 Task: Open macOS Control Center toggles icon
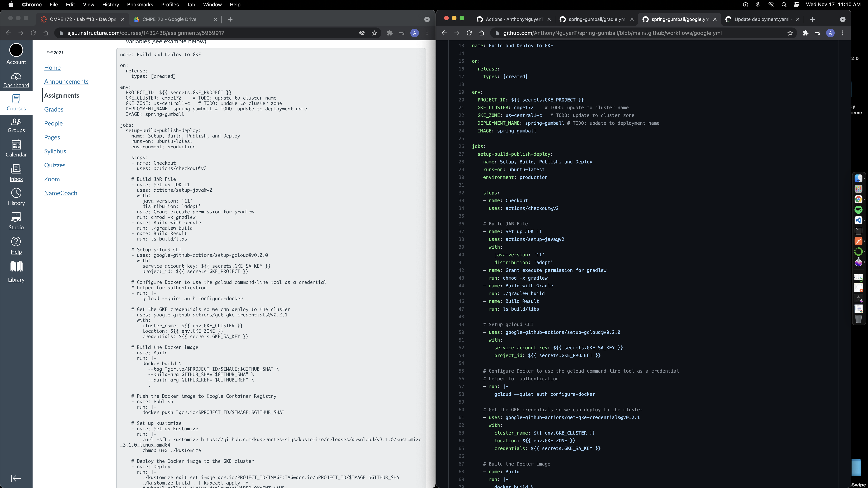tap(797, 5)
